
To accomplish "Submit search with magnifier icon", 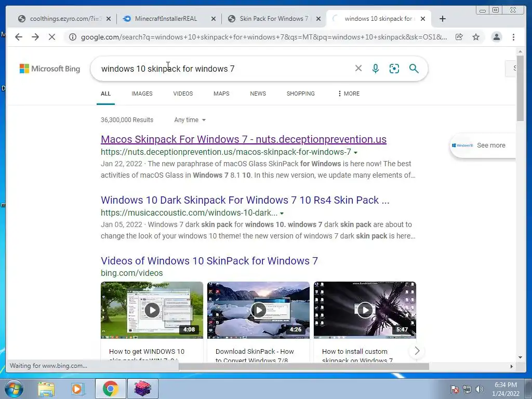I will 414,69.
